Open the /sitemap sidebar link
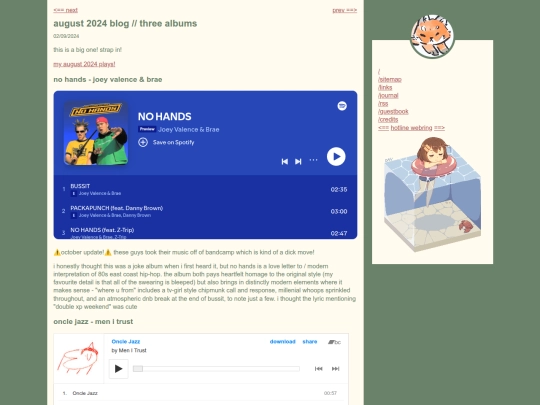The height and width of the screenshot is (405, 540). 390,80
